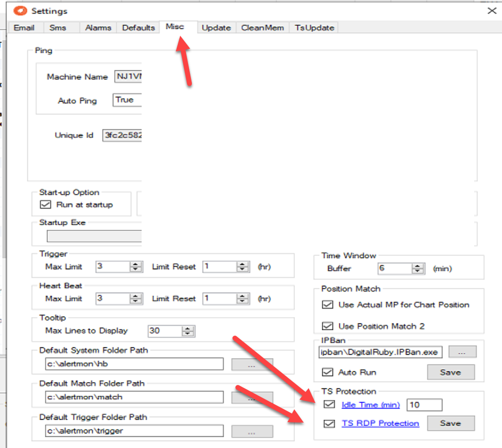Click the Default Match Folder Path field

coord(135,397)
